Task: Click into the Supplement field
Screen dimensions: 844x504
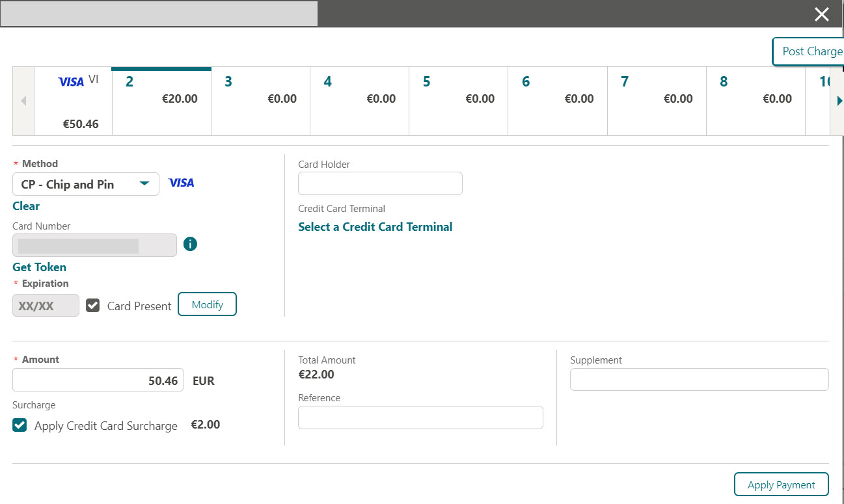Action: (x=699, y=379)
